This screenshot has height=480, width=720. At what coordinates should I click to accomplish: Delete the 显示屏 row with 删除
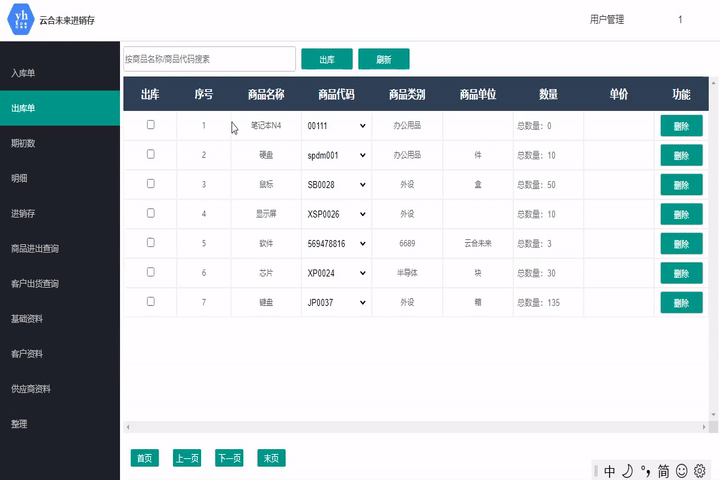[x=681, y=214]
